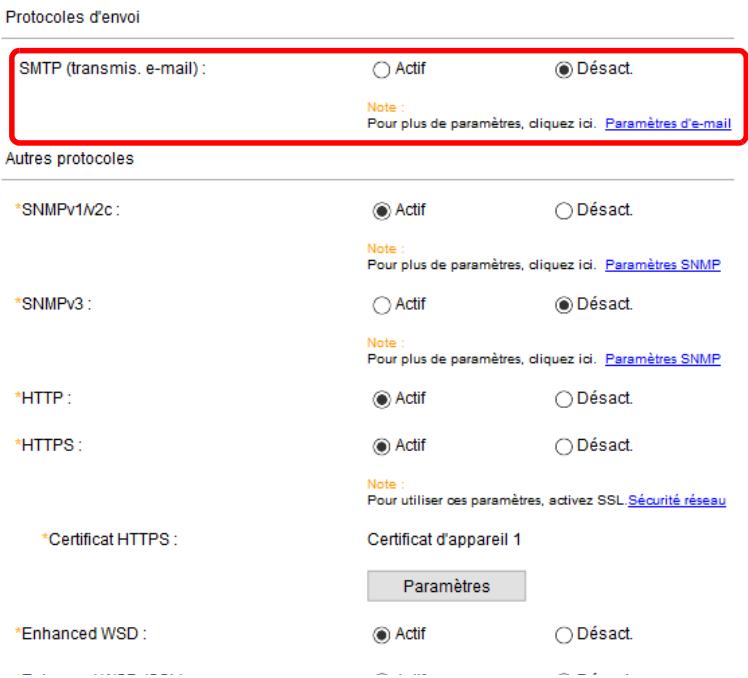The width and height of the screenshot is (748, 678).
Task: Disable HTTP with Désact. radio button
Action: coord(563,399)
